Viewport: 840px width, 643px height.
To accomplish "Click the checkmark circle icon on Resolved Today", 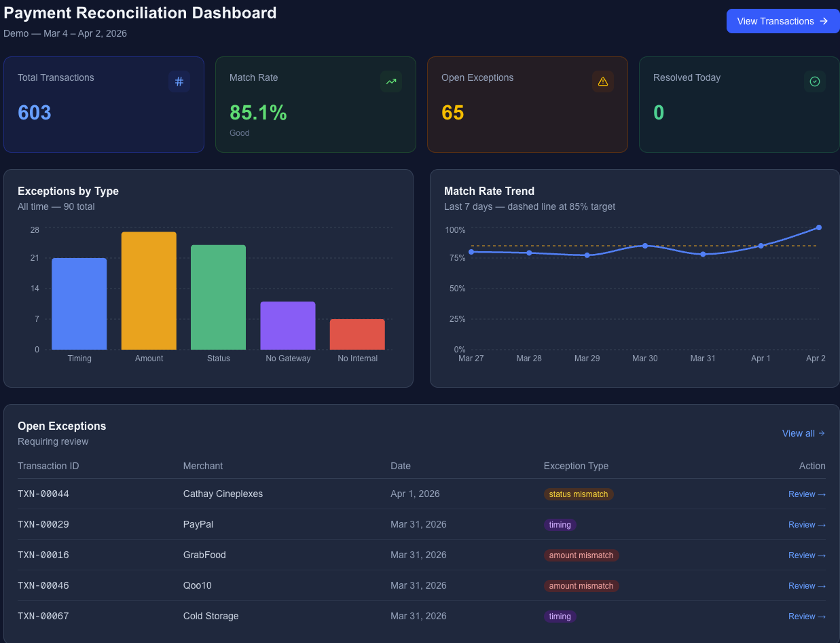I will (815, 81).
